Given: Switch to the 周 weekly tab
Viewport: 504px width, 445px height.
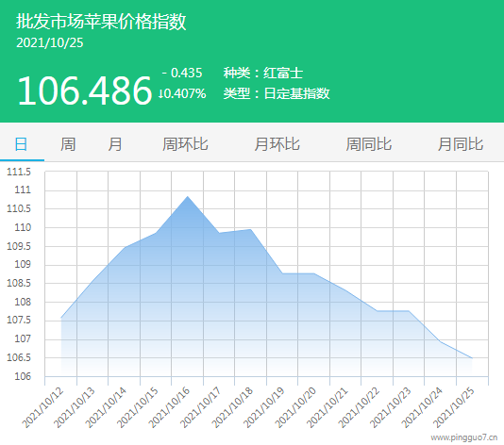Looking at the screenshot, I should pyautogui.click(x=68, y=144).
